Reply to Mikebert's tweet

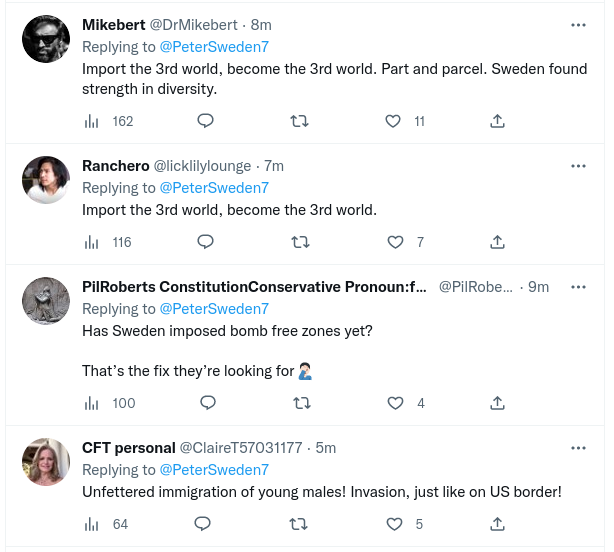pos(205,121)
